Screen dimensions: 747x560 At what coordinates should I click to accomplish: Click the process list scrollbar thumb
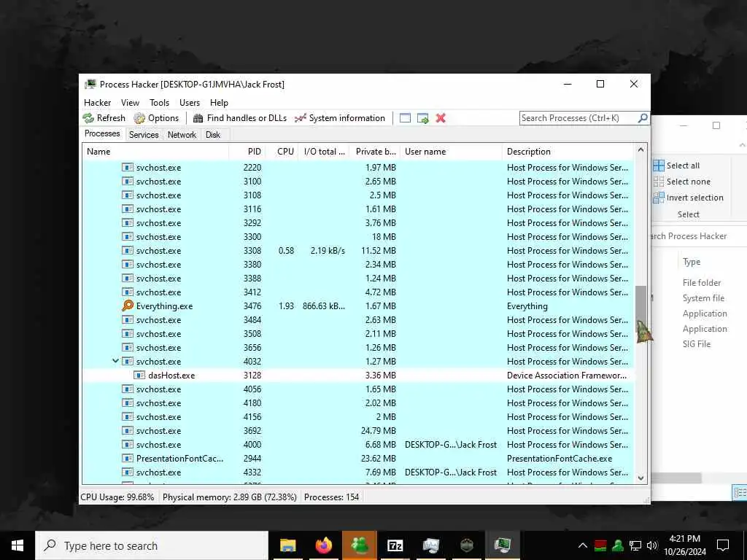[640, 309]
